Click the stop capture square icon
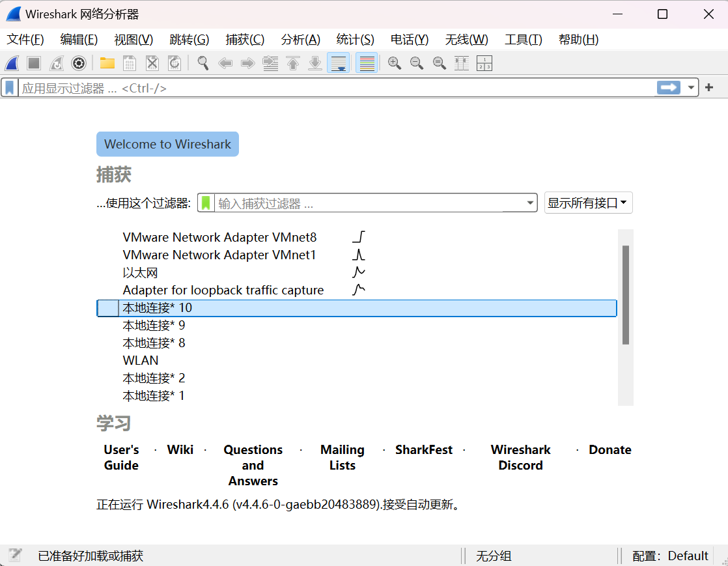This screenshot has height=566, width=728. coord(34,63)
